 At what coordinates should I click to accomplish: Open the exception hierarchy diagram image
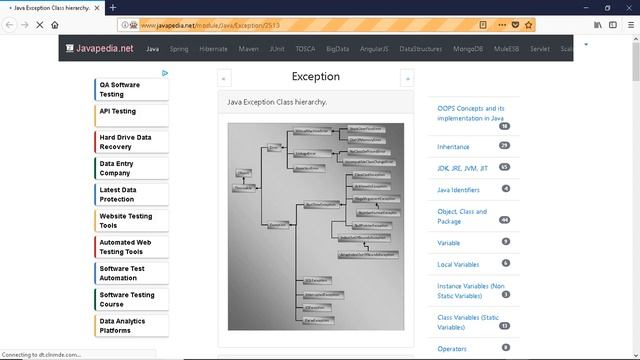coord(316,227)
